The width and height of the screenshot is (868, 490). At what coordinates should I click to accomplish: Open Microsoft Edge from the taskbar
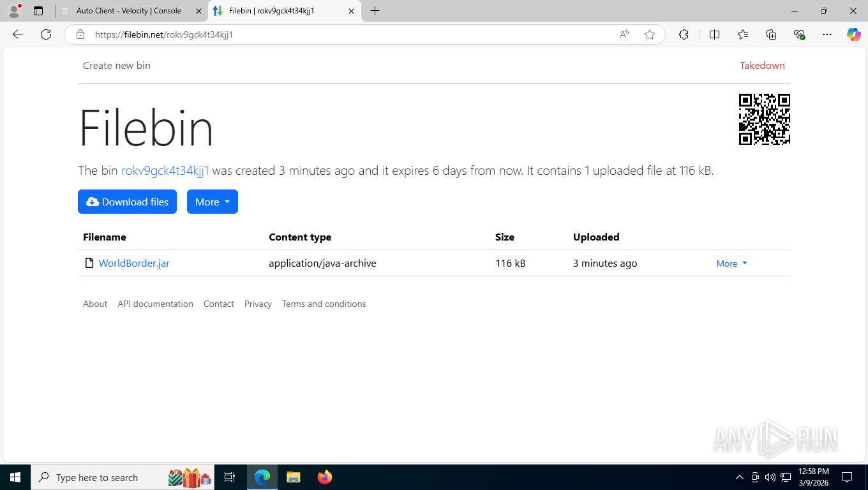(x=262, y=477)
